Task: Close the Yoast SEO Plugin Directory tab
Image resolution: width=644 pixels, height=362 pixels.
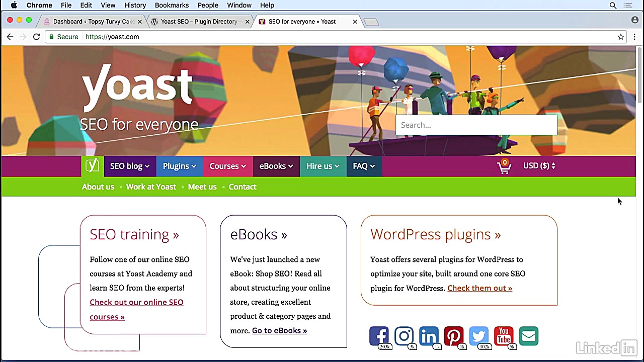Action: pos(247,22)
